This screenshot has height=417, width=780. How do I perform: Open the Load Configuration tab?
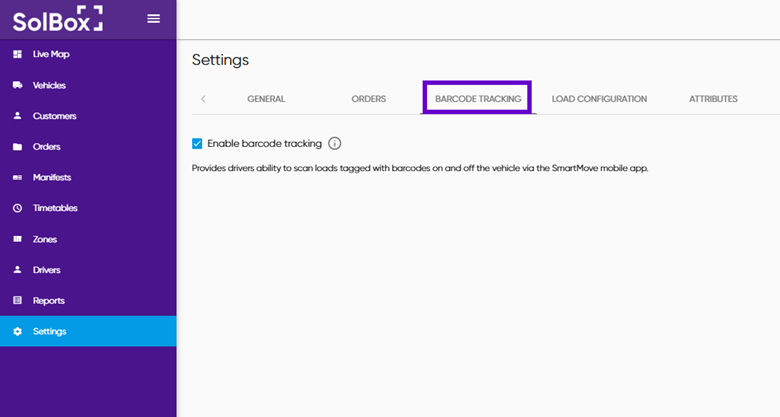(x=599, y=99)
